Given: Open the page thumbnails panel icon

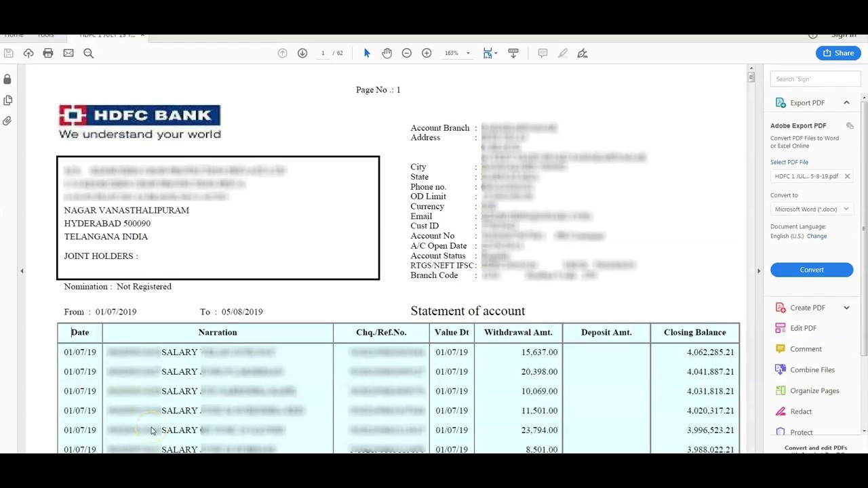Looking at the screenshot, I should click(x=7, y=100).
